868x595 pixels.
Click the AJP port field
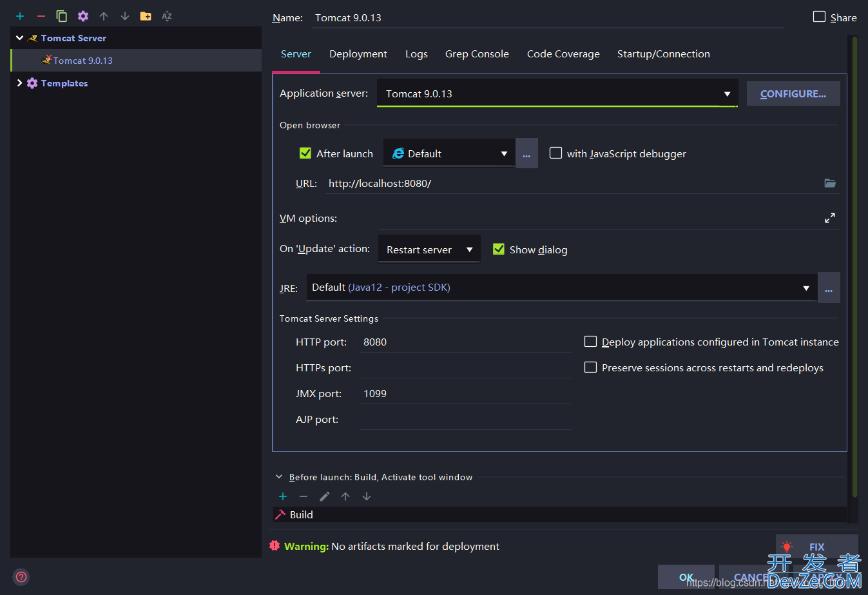pos(466,419)
